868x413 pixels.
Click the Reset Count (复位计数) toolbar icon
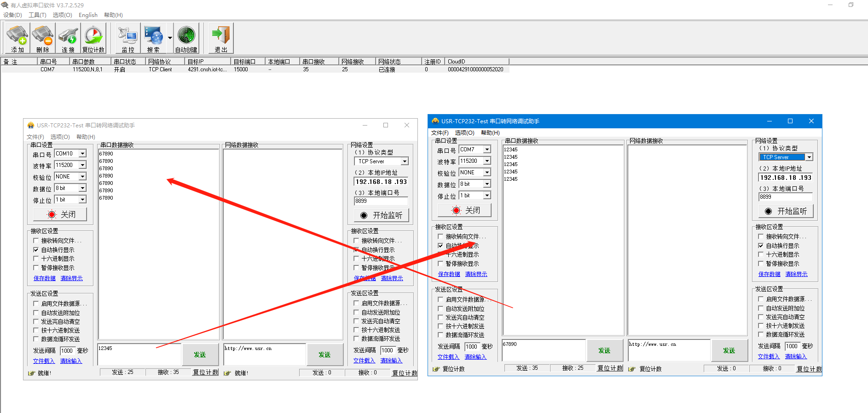93,39
